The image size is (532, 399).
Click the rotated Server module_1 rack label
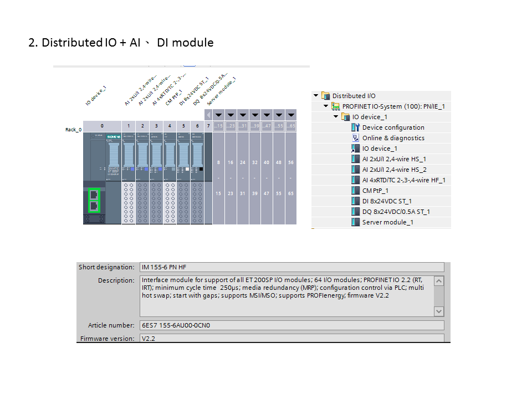tap(221, 91)
